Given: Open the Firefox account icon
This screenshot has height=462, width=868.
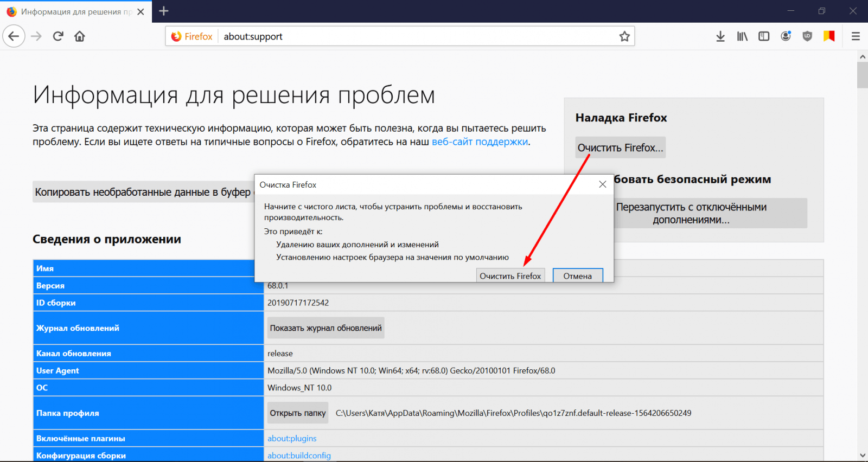Looking at the screenshot, I should (786, 36).
